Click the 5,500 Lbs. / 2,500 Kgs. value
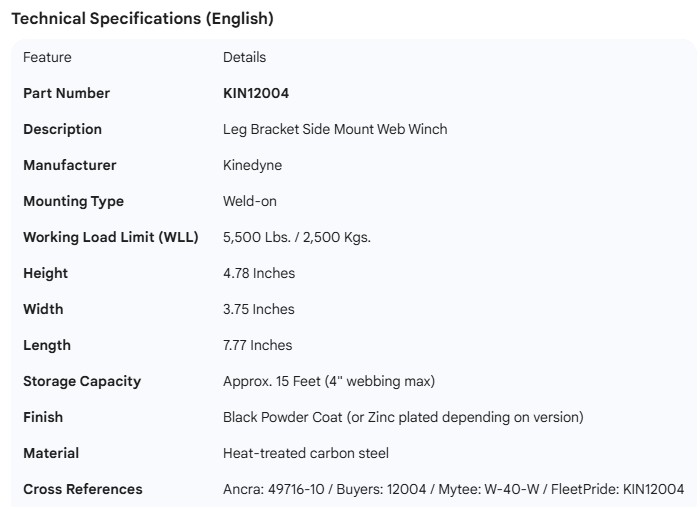Viewport: 700px width, 509px height. (x=297, y=237)
